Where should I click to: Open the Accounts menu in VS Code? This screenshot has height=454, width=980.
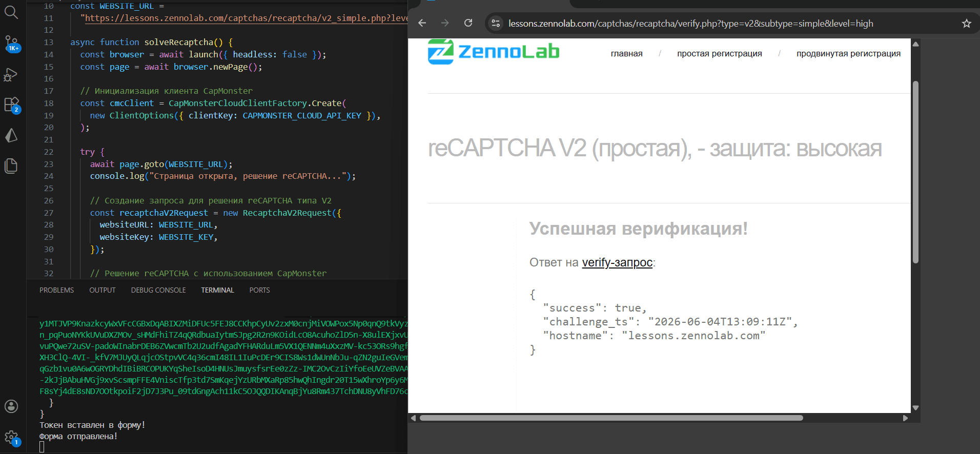click(11, 406)
